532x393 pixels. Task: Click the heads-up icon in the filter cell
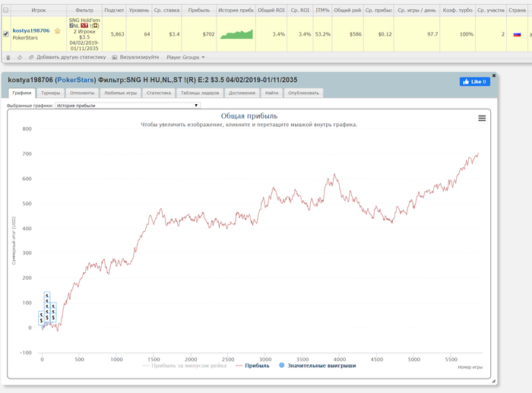click(71, 25)
